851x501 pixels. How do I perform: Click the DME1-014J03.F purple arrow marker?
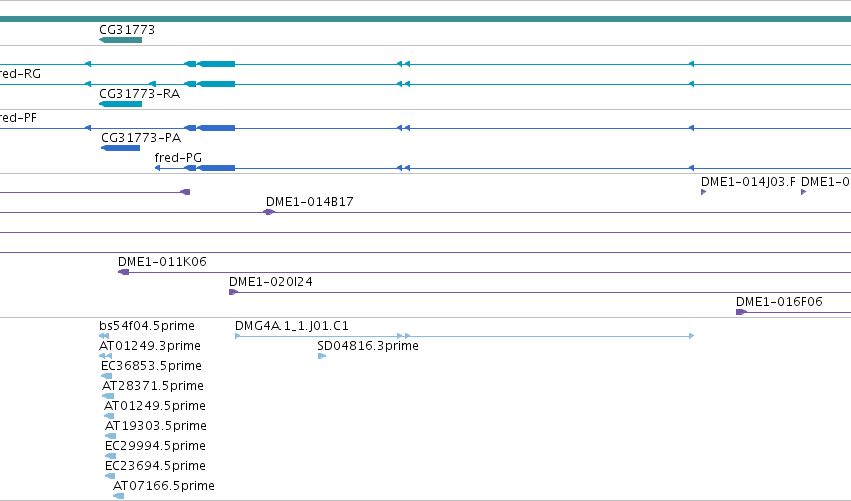703,192
